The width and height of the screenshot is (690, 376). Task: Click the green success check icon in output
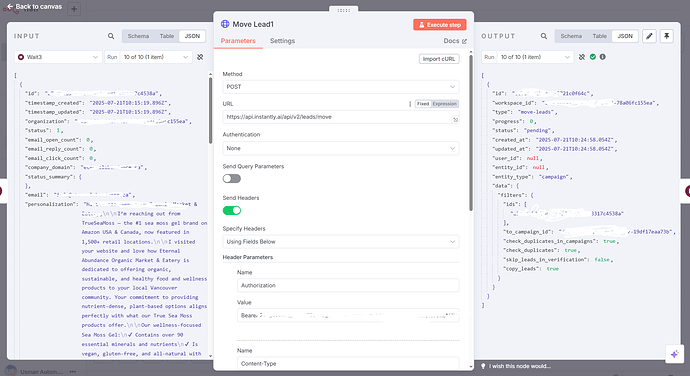[x=593, y=57]
